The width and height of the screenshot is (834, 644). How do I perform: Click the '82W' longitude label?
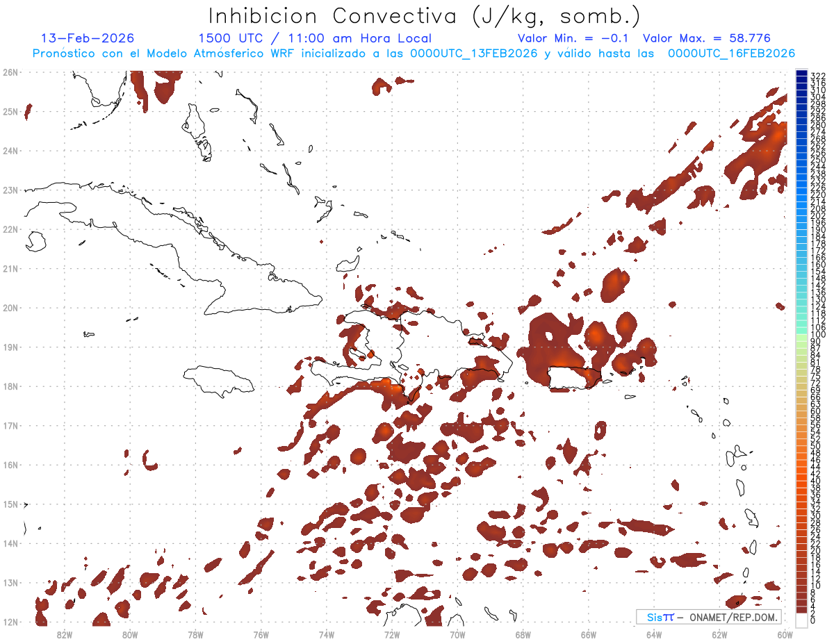point(65,634)
